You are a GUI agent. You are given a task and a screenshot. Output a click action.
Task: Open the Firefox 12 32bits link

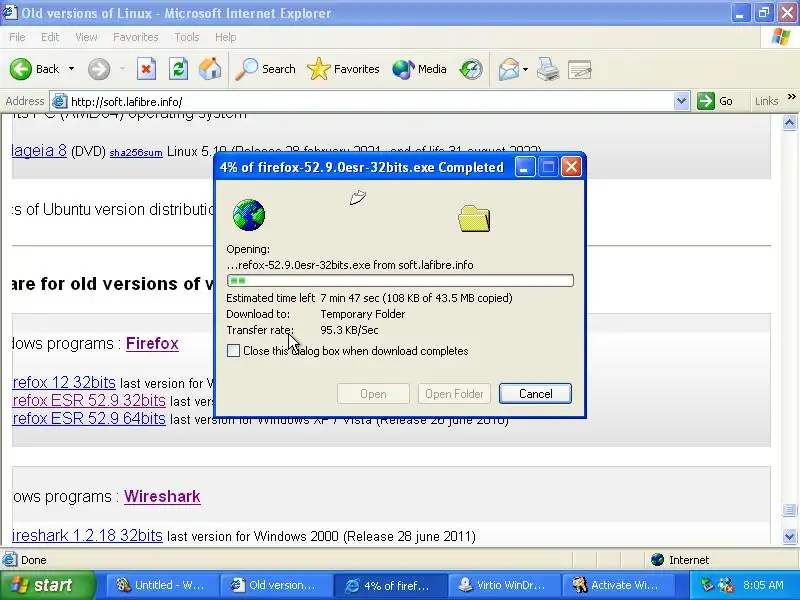64,382
